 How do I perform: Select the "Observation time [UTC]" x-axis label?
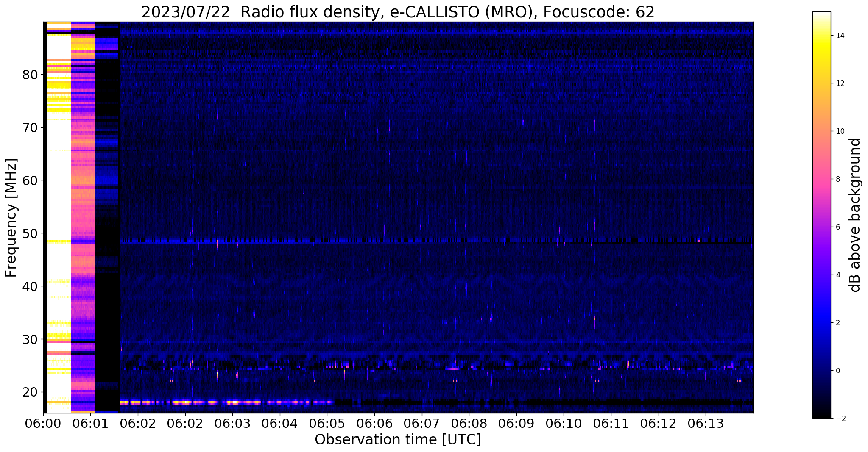pos(398,439)
